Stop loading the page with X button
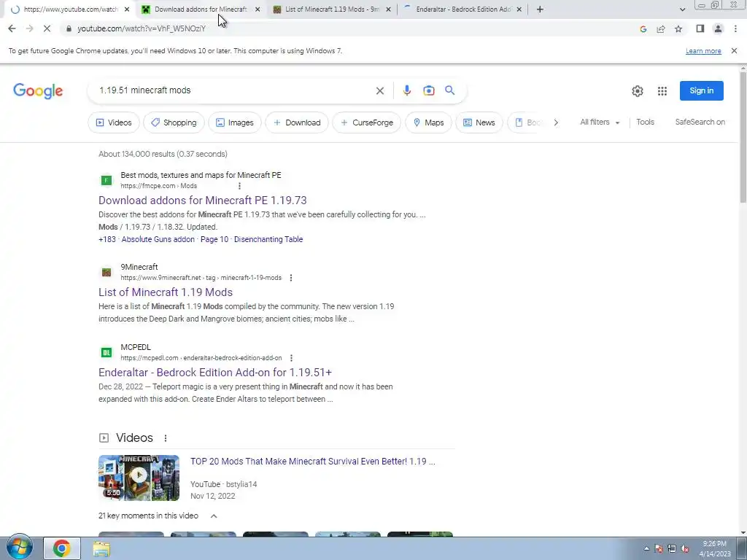The image size is (747, 560). [x=47, y=28]
